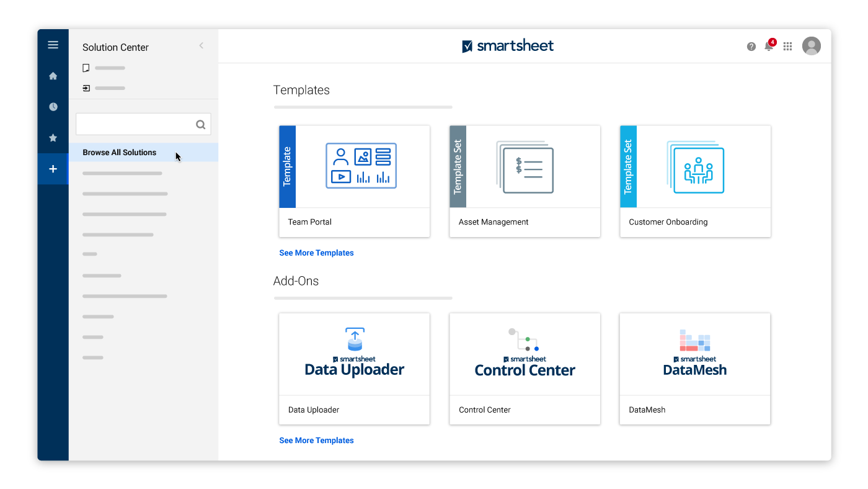This screenshot has height=489, width=868.
Task: Open the Data Uploader add-on card
Action: [354, 369]
